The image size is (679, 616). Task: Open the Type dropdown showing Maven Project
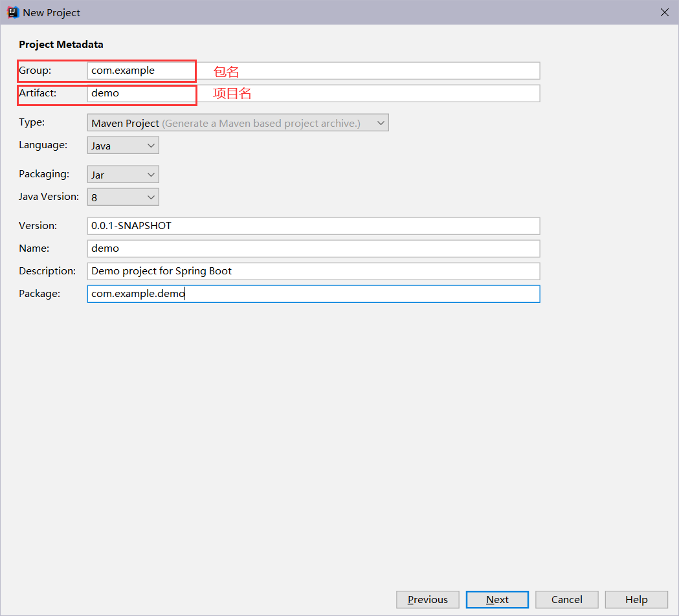[238, 123]
